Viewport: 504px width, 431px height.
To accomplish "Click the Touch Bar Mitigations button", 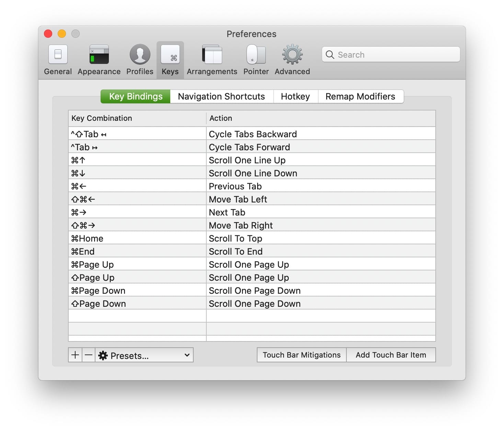I will pyautogui.click(x=301, y=355).
